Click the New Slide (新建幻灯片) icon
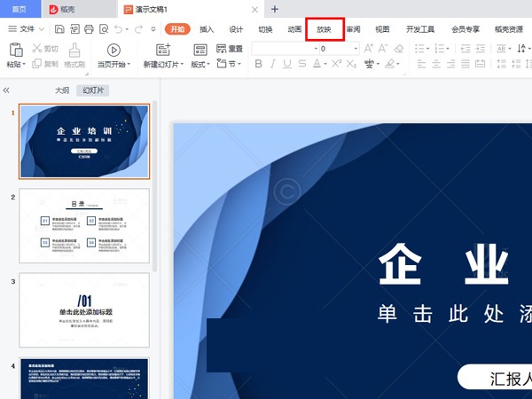The width and height of the screenshot is (532, 399). point(163,50)
